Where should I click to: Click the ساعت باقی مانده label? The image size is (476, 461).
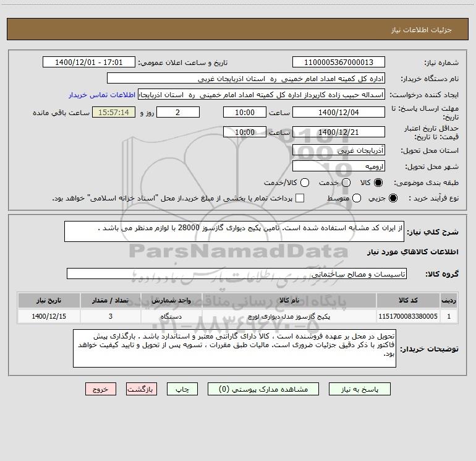(61, 113)
